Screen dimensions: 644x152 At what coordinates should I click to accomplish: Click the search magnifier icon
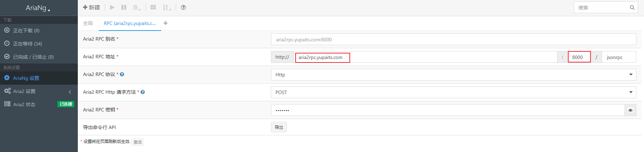(x=632, y=7)
